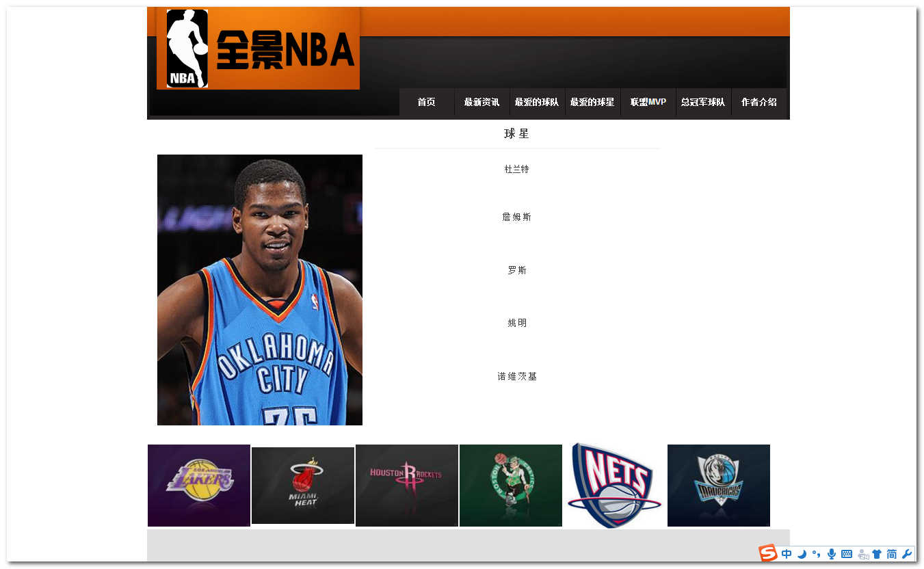
Task: Open the soft keyboard icon
Action: [x=847, y=554]
